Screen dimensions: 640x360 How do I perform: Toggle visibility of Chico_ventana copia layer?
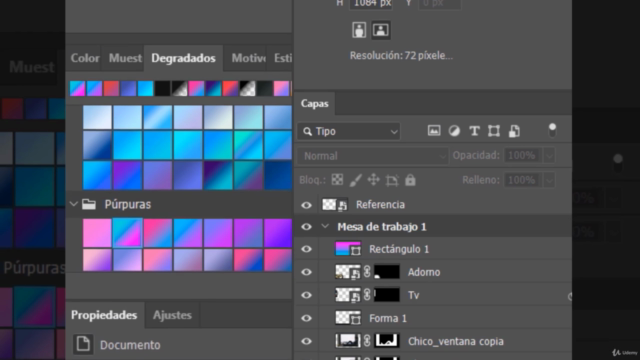tap(306, 341)
